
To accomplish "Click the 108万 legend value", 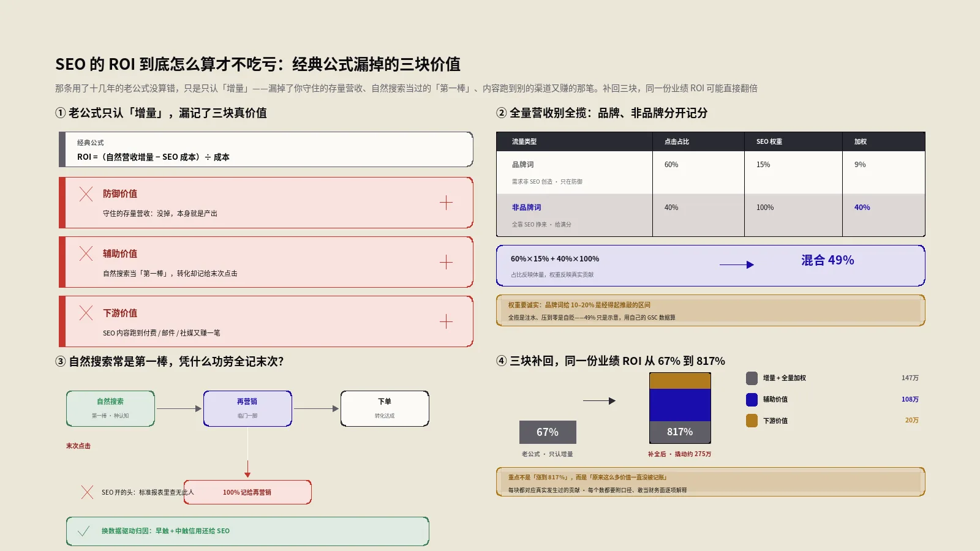I will (910, 400).
